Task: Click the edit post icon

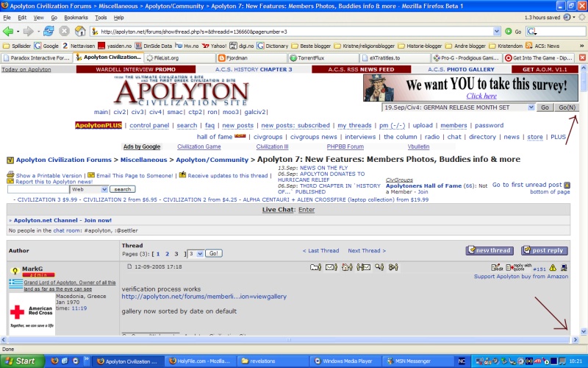Action: (497, 268)
